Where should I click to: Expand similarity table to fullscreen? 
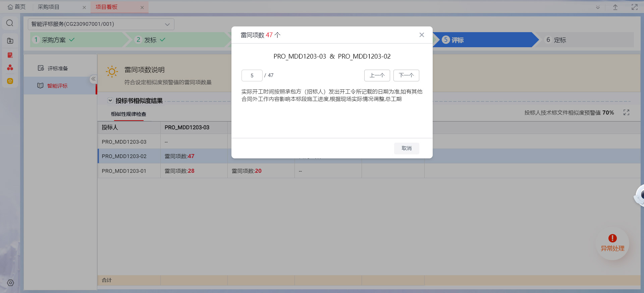pos(626,113)
